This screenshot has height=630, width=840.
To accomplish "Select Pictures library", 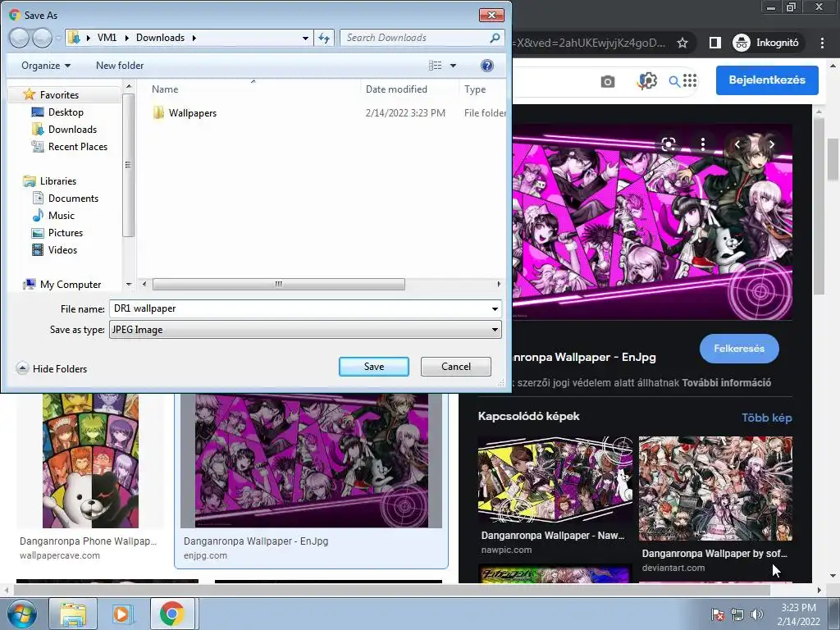I will 65,232.
